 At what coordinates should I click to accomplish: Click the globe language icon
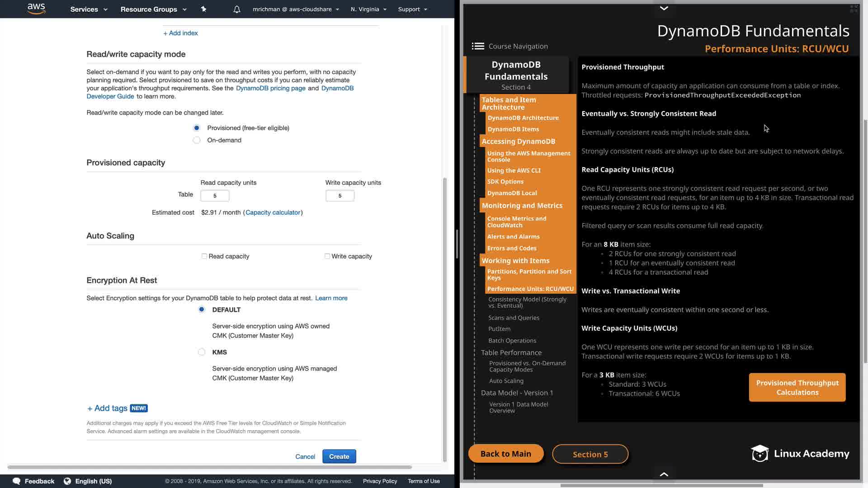pos(67,481)
